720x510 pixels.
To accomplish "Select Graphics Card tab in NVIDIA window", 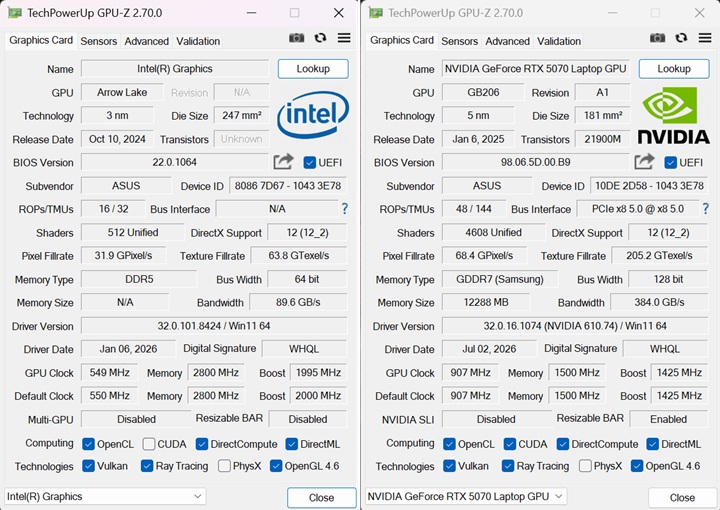I will (402, 40).
